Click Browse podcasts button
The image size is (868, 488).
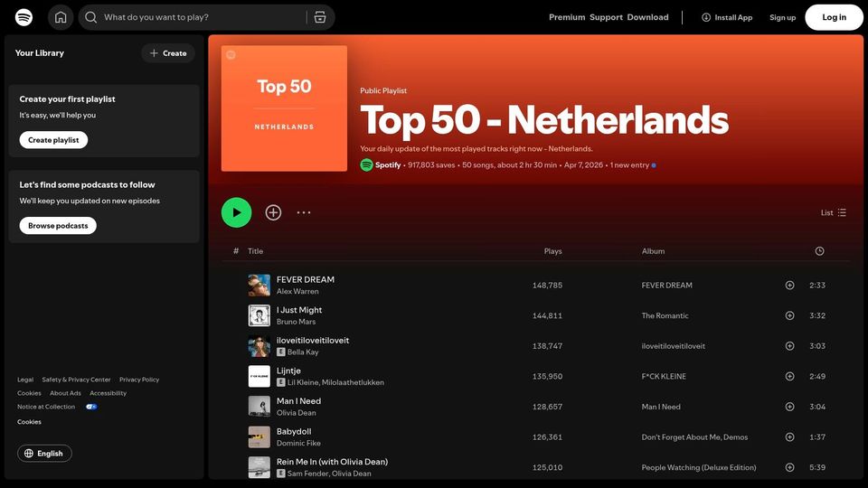[58, 225]
